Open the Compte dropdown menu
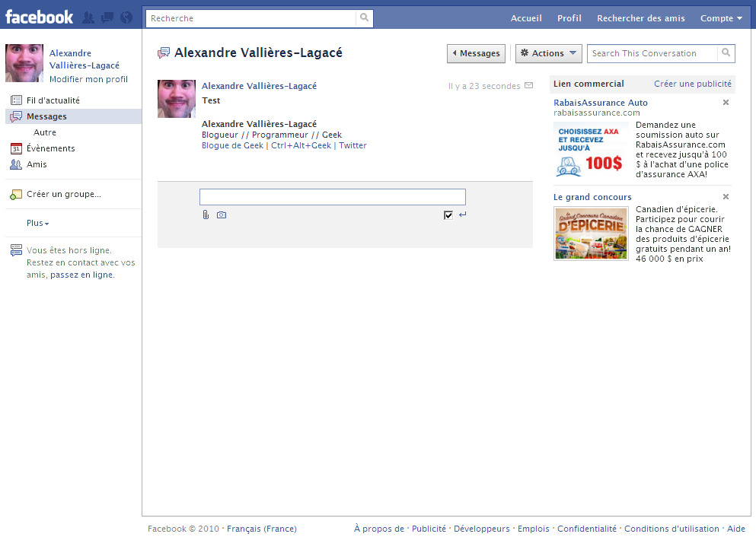This screenshot has width=756, height=537. 721,18
